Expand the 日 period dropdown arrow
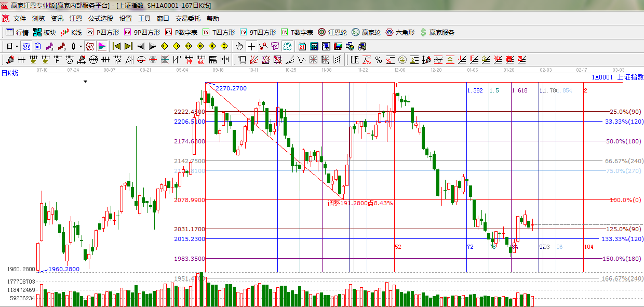The image size is (644, 307). click(x=17, y=46)
